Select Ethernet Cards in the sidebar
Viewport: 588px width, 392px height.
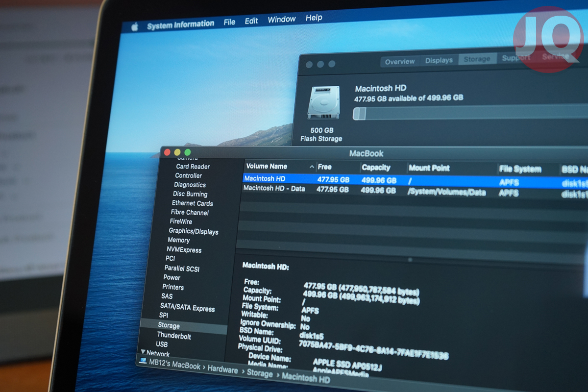point(193,203)
